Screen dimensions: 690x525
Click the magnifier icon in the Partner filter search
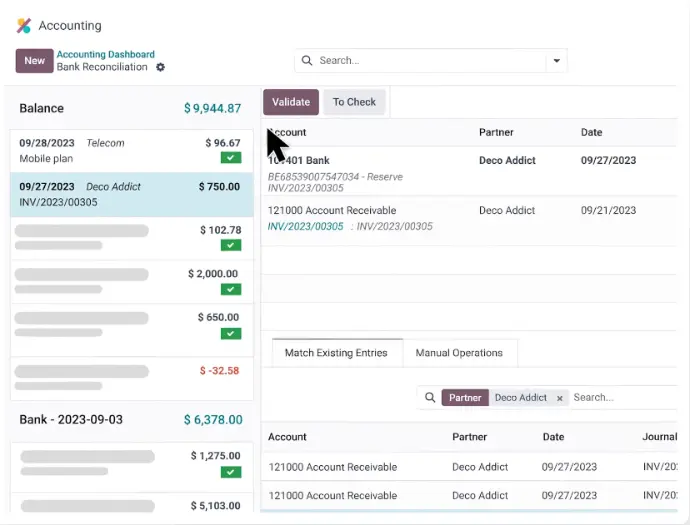click(x=430, y=398)
